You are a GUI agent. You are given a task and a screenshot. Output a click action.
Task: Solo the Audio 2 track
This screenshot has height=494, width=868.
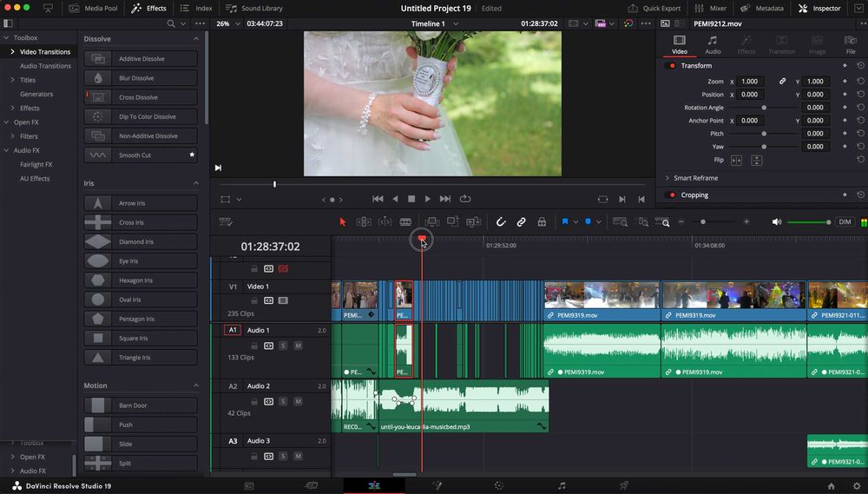(x=284, y=401)
